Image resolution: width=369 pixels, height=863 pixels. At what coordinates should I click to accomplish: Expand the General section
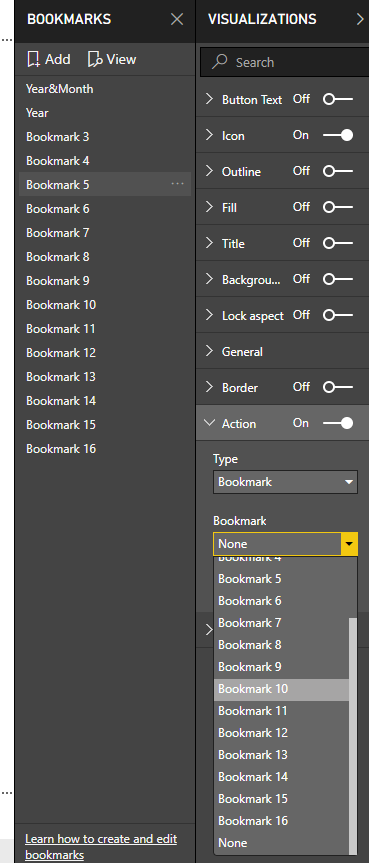point(209,352)
